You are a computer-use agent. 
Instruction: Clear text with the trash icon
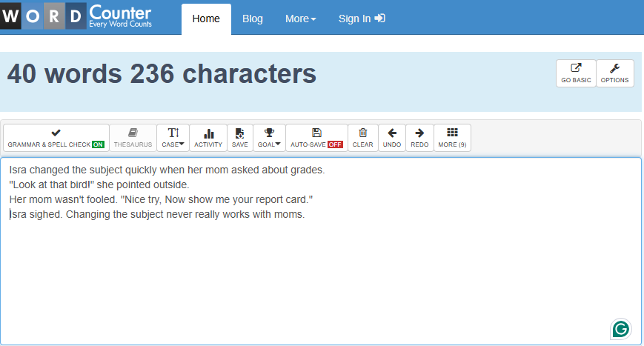coord(362,133)
